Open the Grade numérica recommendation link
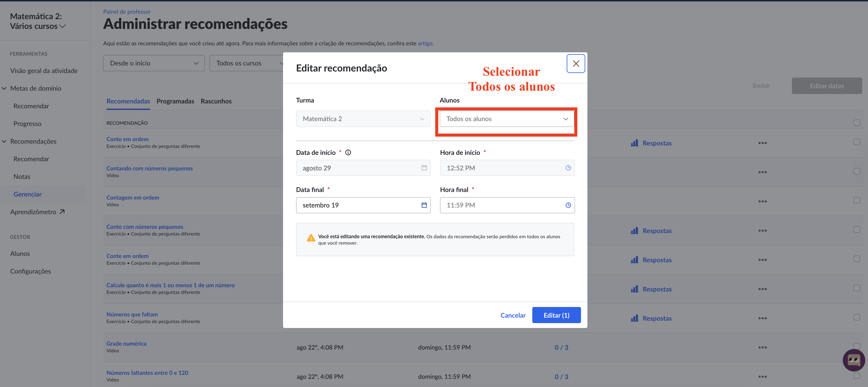The height and width of the screenshot is (387, 868). pyautogui.click(x=126, y=344)
